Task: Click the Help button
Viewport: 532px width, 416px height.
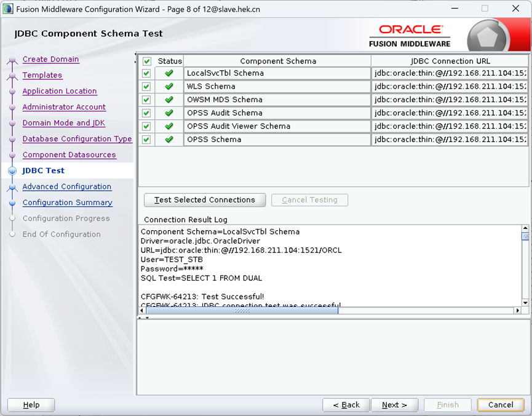Action: point(31,405)
